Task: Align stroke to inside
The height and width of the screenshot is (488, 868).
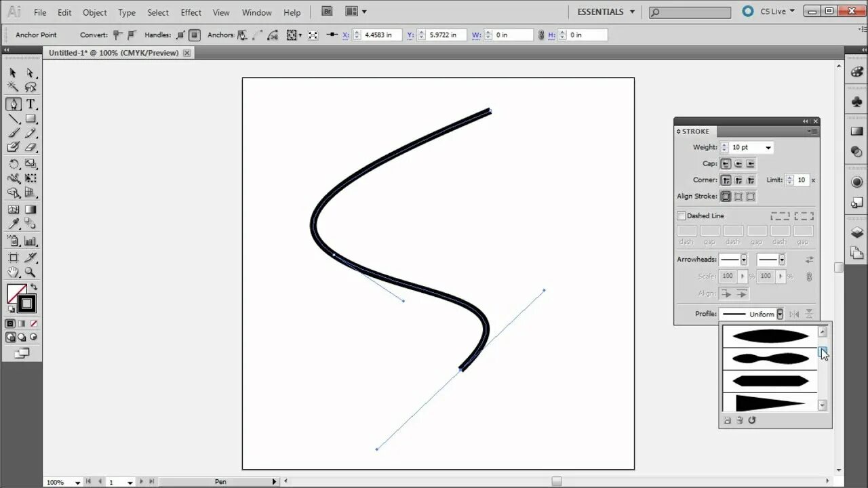Action: tap(738, 197)
